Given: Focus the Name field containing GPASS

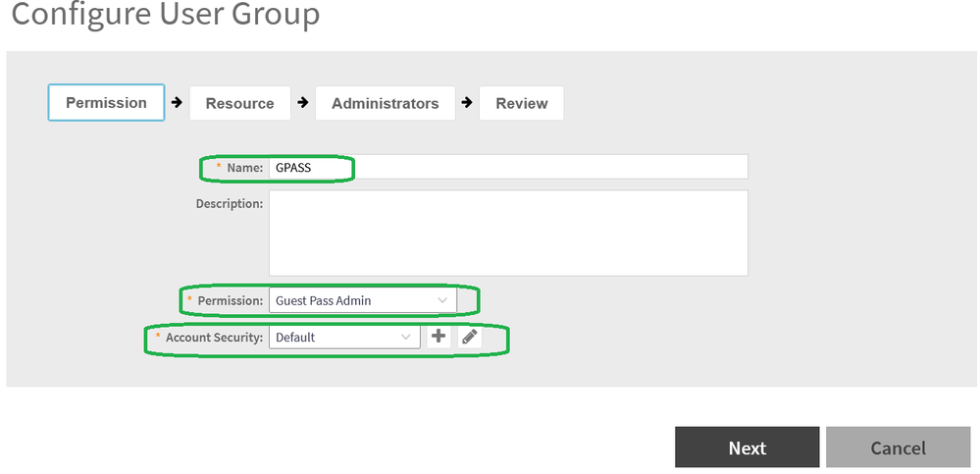Looking at the screenshot, I should coord(508,167).
